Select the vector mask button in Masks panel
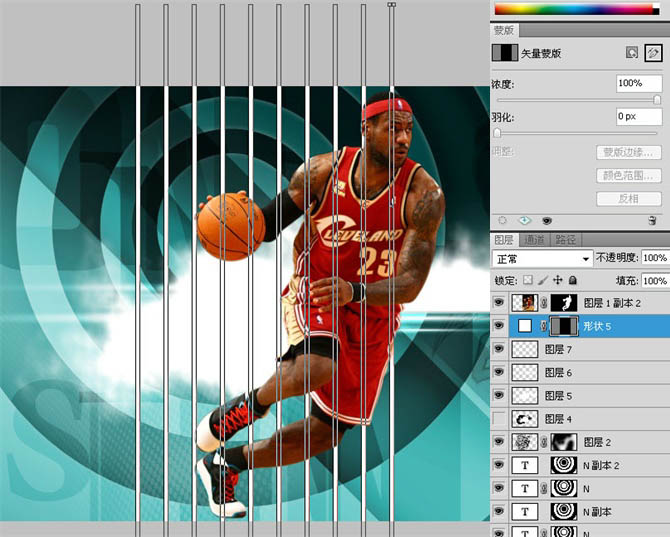 pyautogui.click(x=653, y=53)
